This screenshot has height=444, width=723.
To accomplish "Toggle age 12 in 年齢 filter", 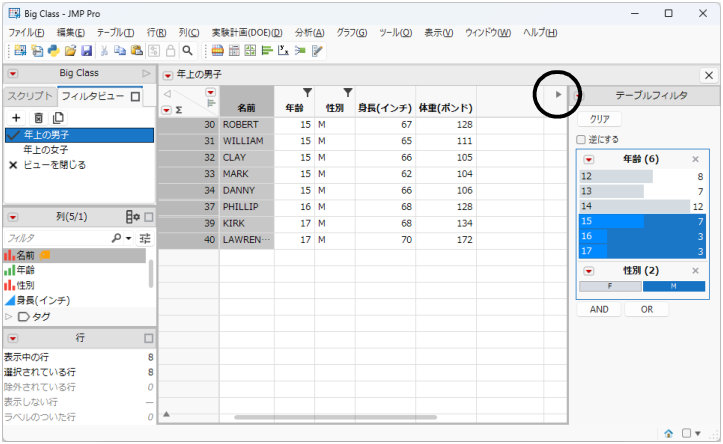I will coord(642,176).
